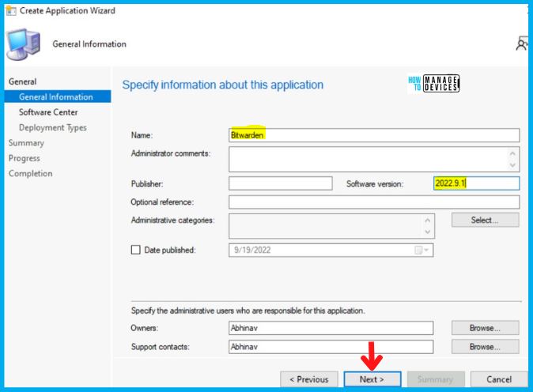Enable the Date published checkbox
This screenshot has height=392, width=533.
(x=136, y=250)
